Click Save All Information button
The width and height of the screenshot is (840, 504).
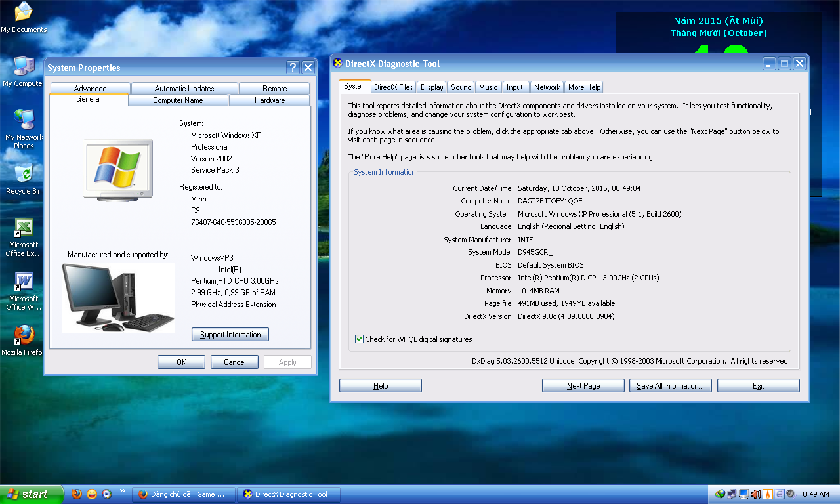tap(670, 386)
